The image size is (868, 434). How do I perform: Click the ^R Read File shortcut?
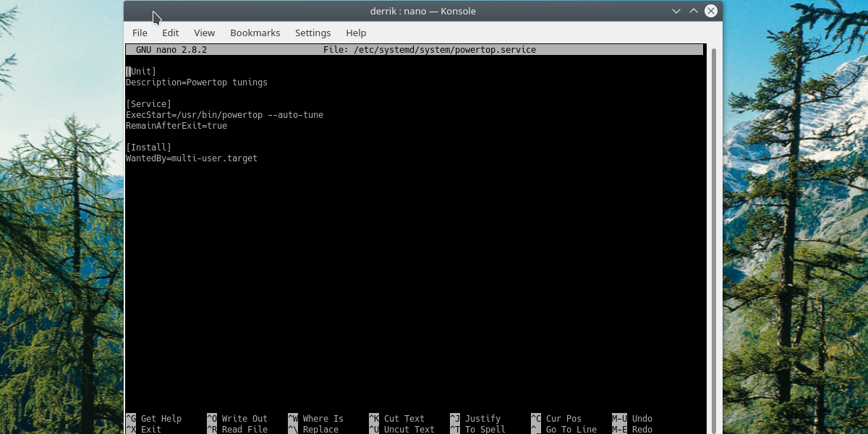tap(237, 429)
